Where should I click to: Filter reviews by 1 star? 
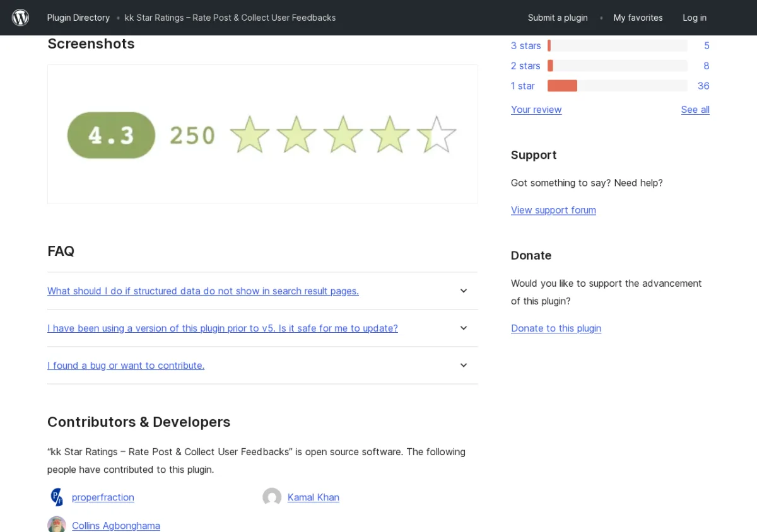[x=523, y=86]
